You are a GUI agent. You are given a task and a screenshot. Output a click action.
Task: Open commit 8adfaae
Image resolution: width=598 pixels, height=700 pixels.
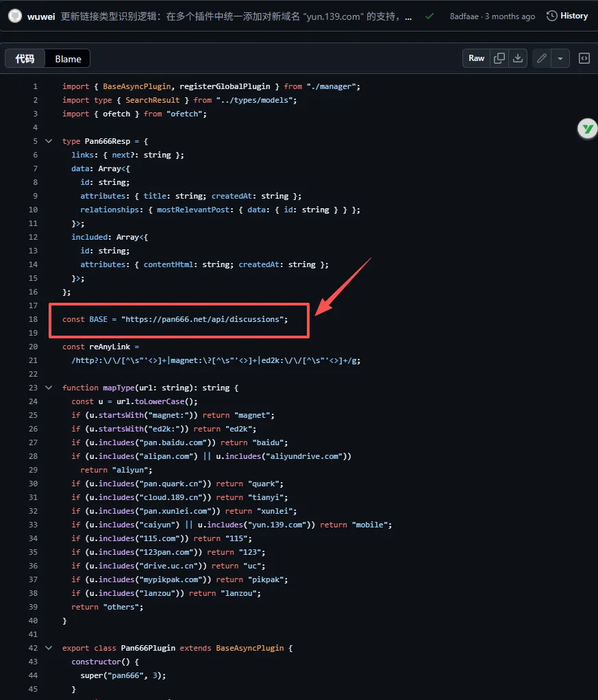coord(464,16)
